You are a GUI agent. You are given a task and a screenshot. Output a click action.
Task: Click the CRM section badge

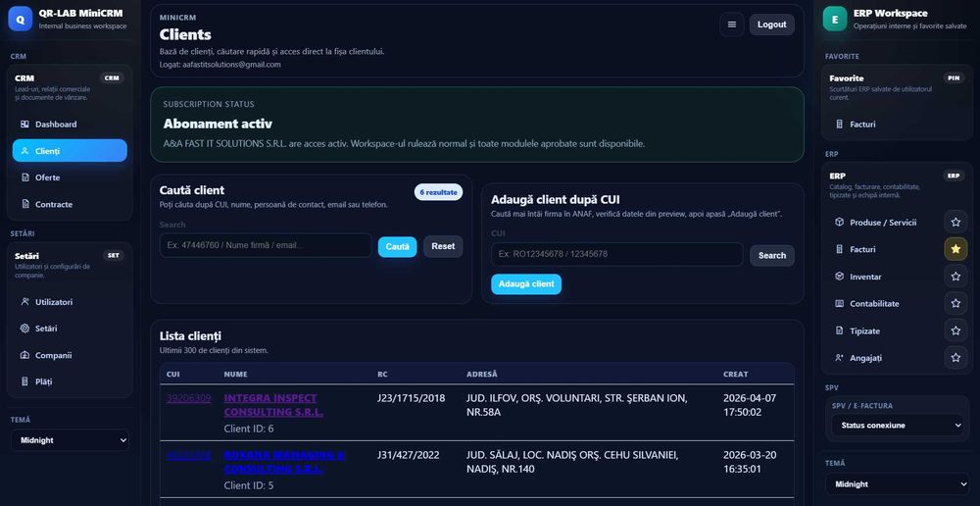[x=112, y=78]
